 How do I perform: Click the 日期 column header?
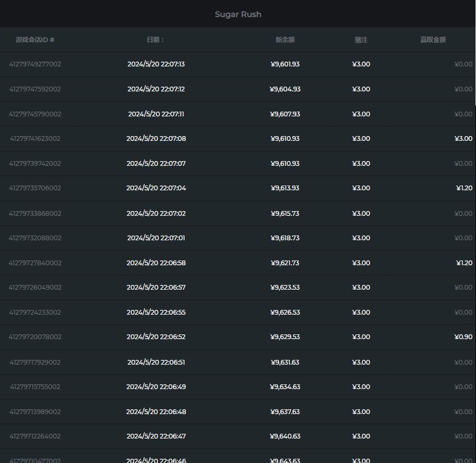[x=155, y=40]
